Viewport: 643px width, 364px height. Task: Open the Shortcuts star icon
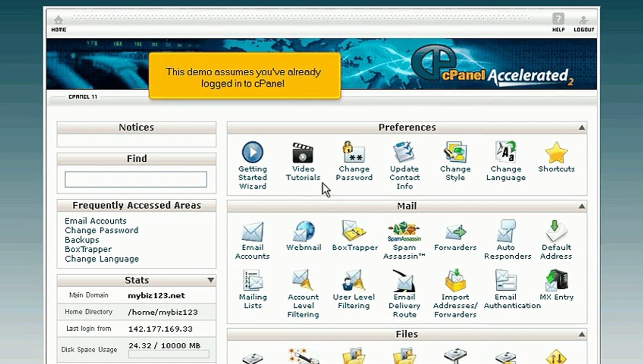[x=556, y=152]
